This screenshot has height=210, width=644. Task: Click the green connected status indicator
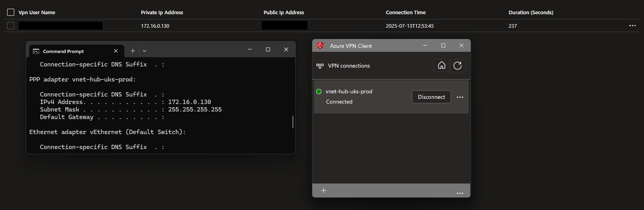(x=319, y=91)
